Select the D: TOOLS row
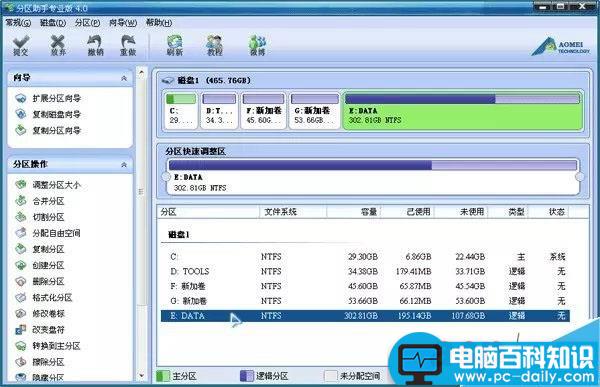 point(365,271)
